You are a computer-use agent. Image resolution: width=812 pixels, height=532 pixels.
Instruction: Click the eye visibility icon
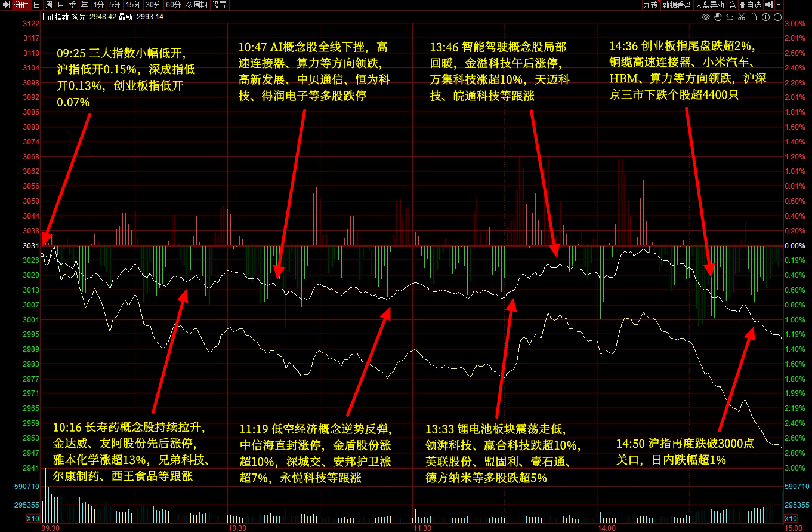coord(706,17)
